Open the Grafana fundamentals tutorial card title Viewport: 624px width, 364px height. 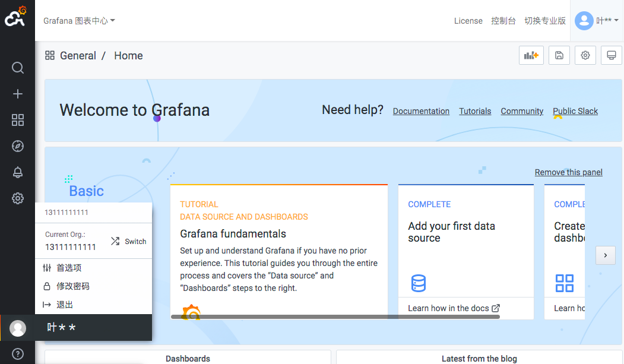tap(233, 233)
